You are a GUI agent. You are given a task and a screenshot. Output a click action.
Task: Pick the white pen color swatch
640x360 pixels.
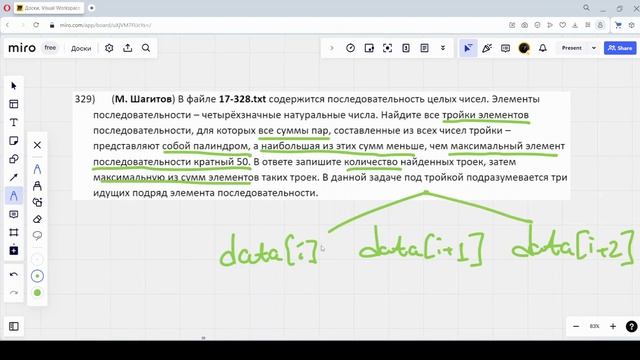(37, 260)
